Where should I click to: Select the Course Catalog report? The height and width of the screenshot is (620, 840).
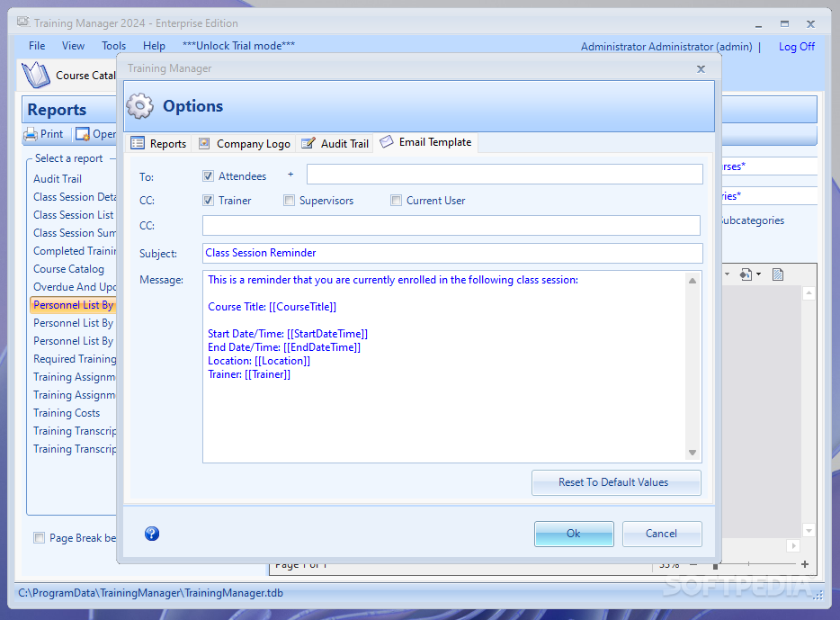tap(68, 269)
